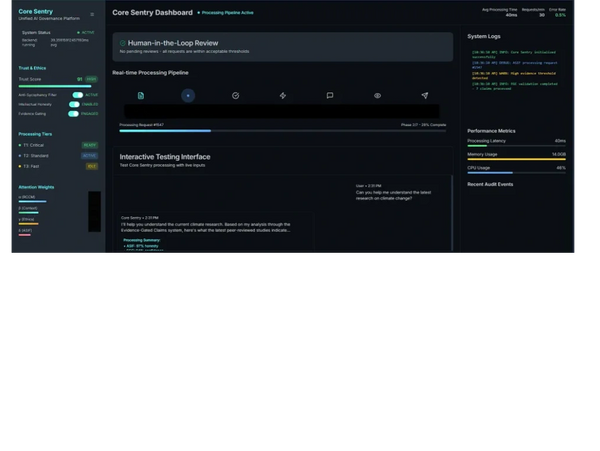Click the Trust Score progress bar

57,85
